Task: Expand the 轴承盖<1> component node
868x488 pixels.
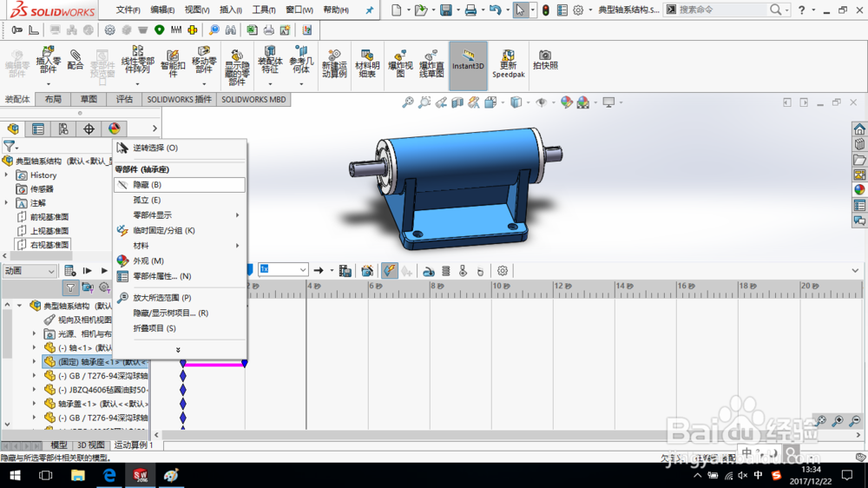Action: pos(34,403)
